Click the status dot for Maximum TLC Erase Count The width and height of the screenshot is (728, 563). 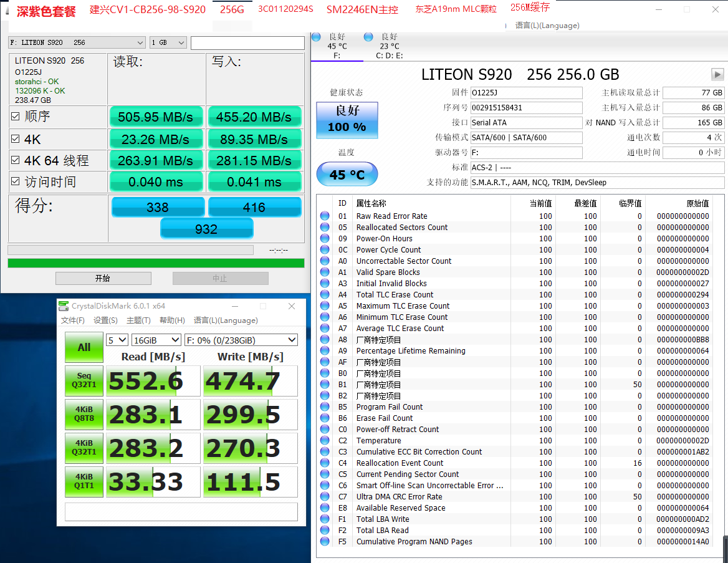pyautogui.click(x=325, y=306)
